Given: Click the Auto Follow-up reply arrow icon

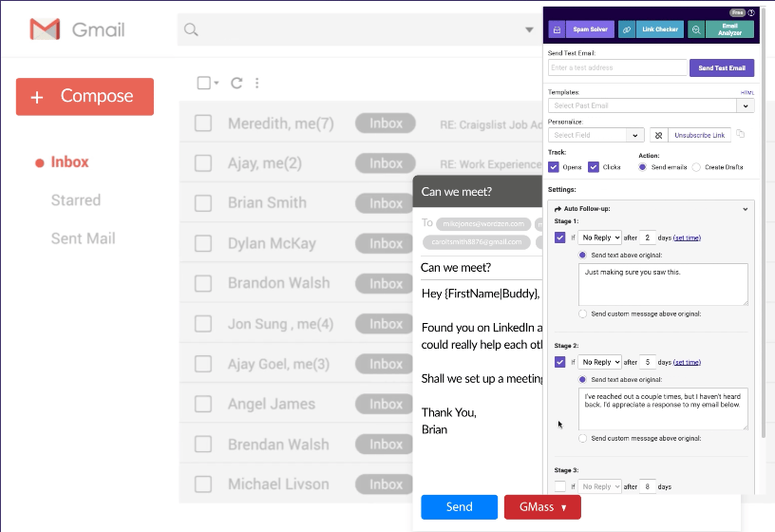Looking at the screenshot, I should [x=558, y=209].
